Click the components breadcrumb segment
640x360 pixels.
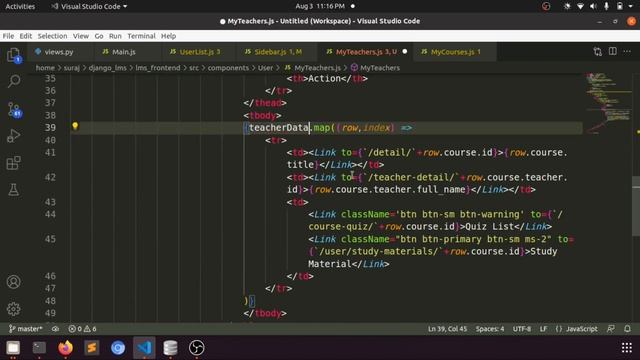[x=228, y=68]
